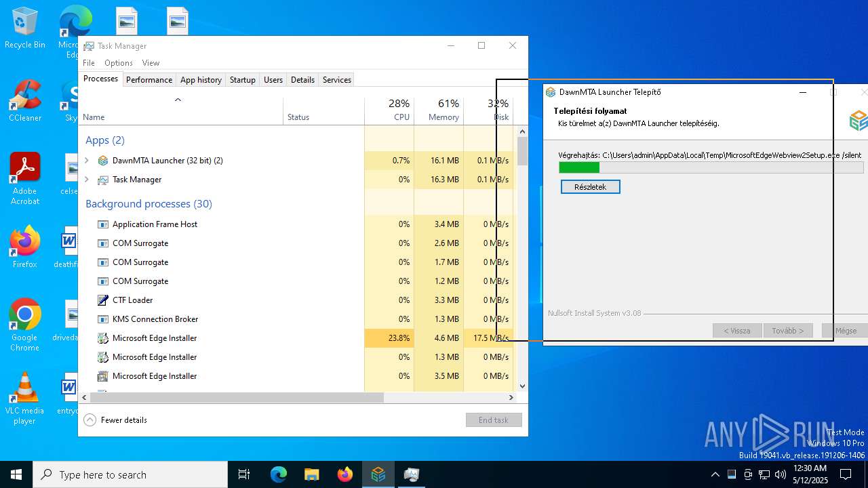The image size is (868, 488).
Task: Open the File menu in Task Manager
Action: pos(89,63)
